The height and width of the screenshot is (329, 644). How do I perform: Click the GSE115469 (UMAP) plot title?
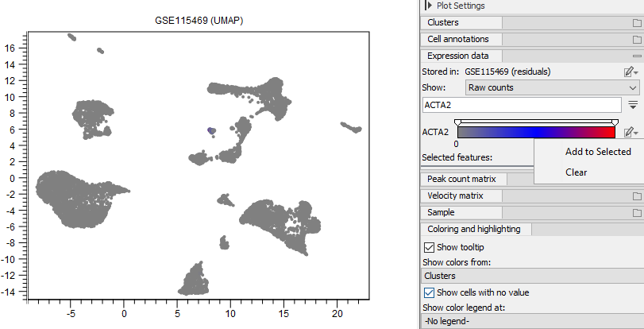pyautogui.click(x=199, y=21)
